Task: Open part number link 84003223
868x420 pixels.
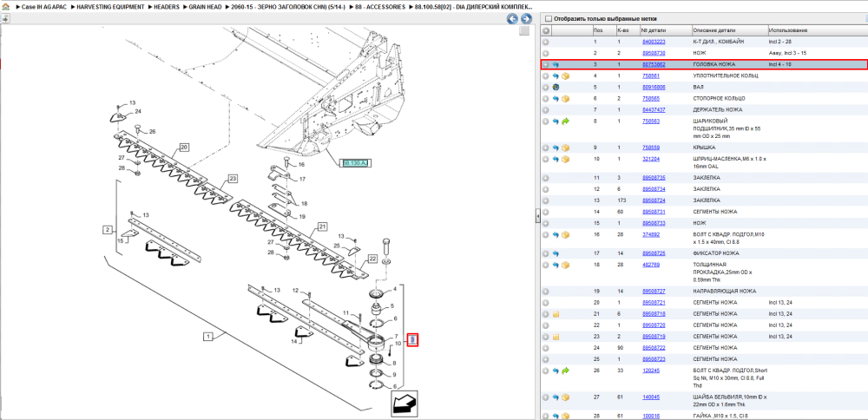Action: pyautogui.click(x=654, y=42)
